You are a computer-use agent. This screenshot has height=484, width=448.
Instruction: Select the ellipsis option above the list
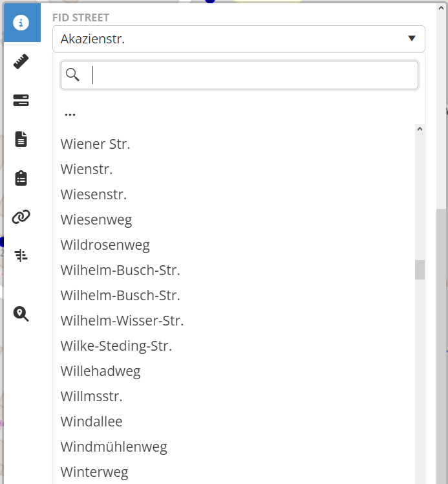[70, 113]
